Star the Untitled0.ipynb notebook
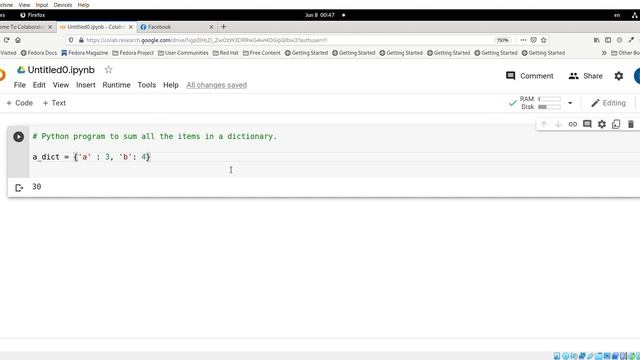This screenshot has height=360, width=640. [108, 70]
